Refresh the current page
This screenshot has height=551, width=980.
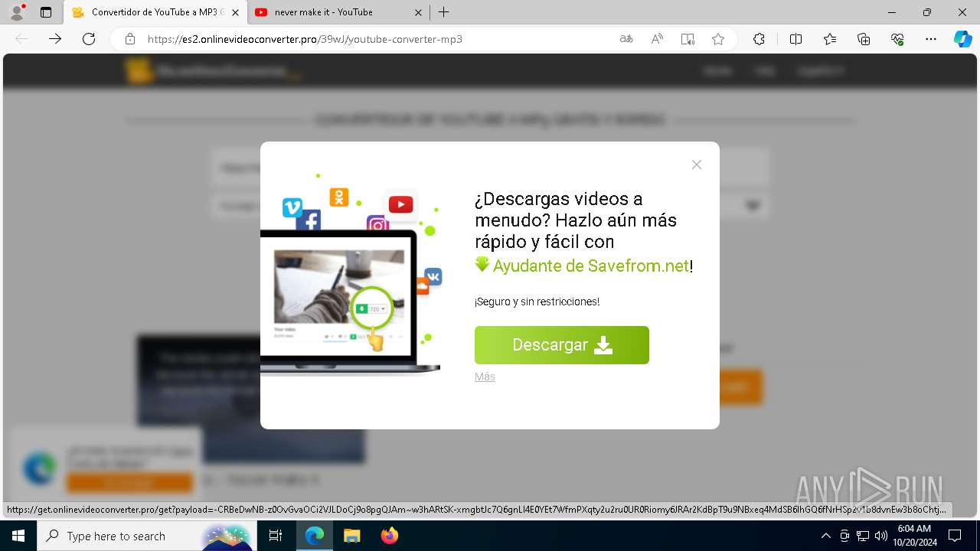tap(88, 39)
